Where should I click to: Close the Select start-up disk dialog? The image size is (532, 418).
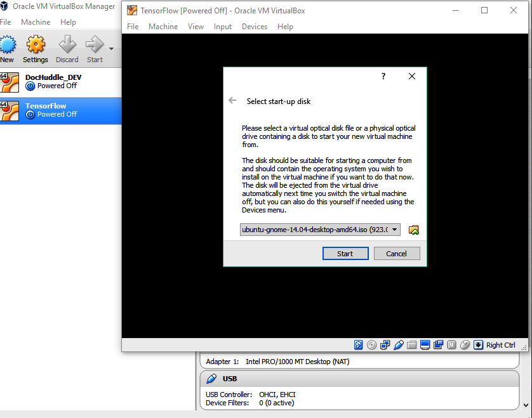412,76
